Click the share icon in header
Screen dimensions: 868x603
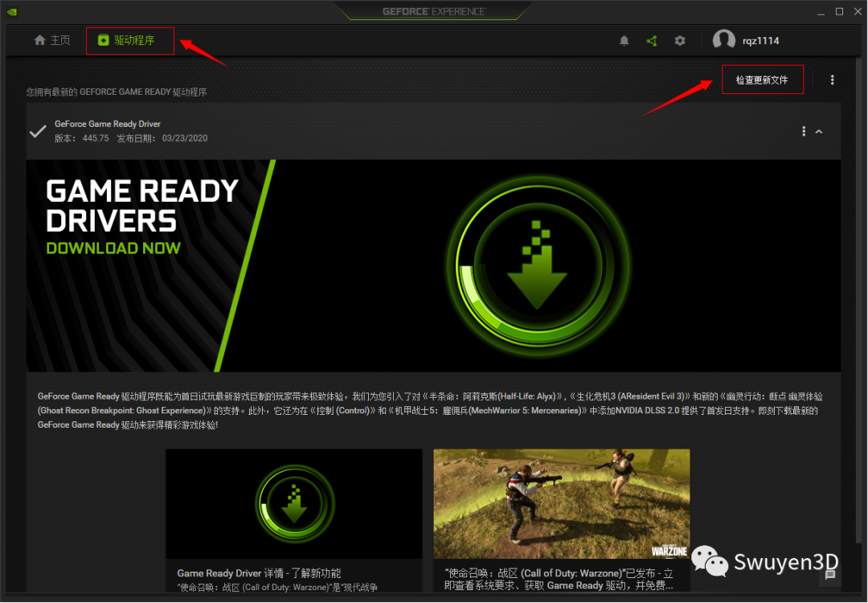pos(652,40)
